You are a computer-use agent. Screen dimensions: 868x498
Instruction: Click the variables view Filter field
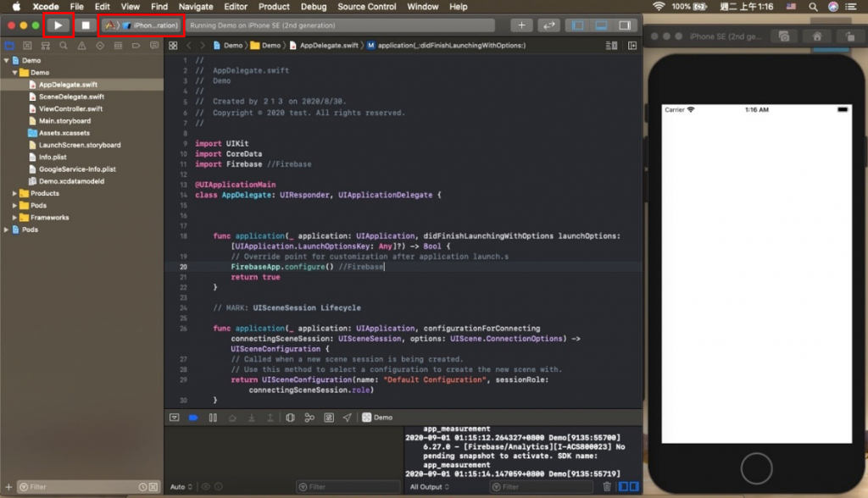coord(348,487)
